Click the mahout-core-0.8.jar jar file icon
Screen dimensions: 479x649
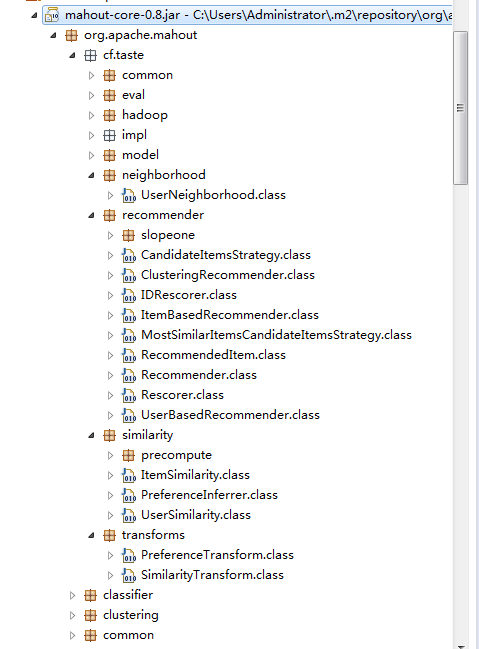click(52, 15)
